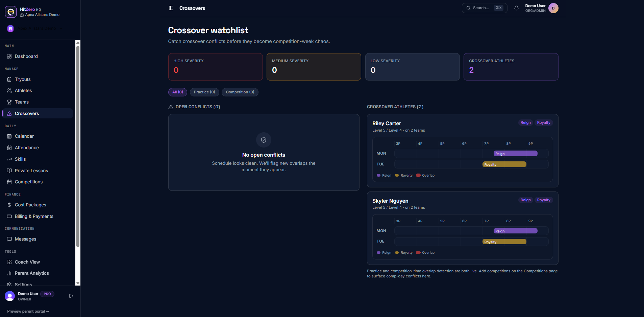Open the Preview parent portal link
This screenshot has height=317, width=644.
[x=28, y=312]
